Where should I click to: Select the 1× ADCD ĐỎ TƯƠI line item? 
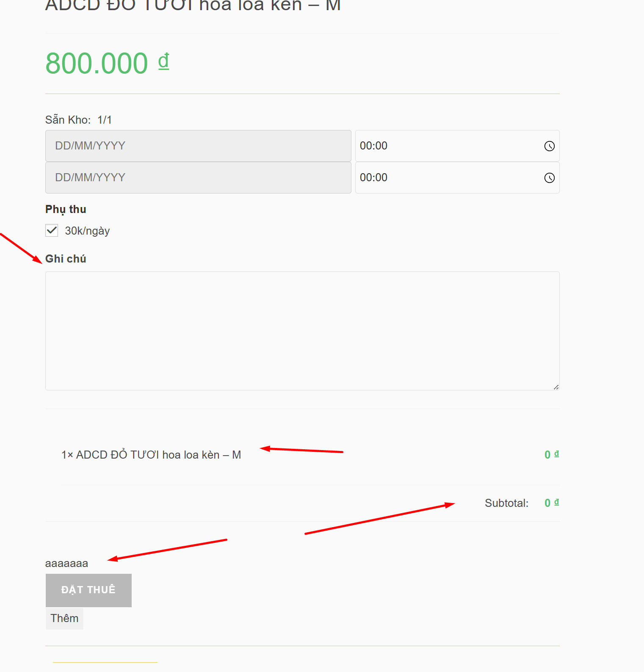click(x=151, y=455)
